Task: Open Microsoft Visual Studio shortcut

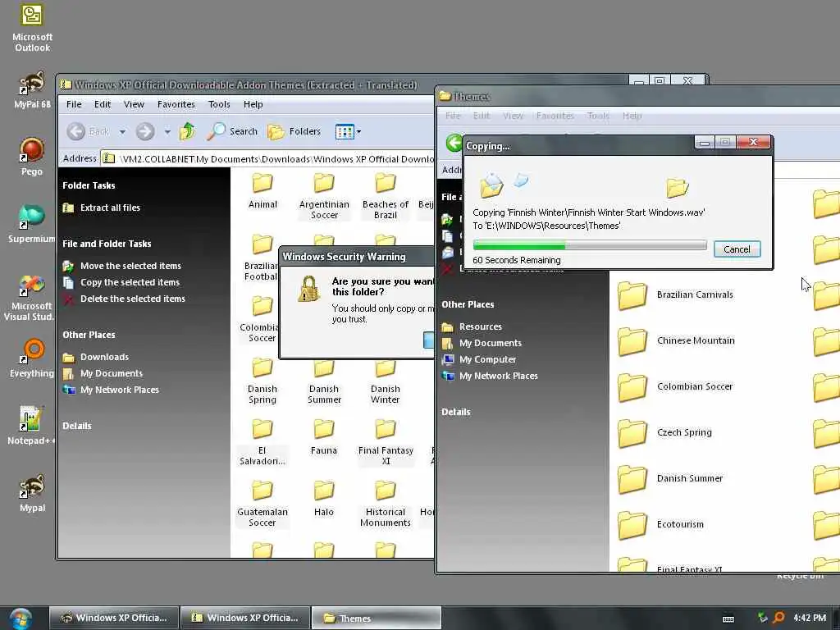Action: tap(30, 298)
